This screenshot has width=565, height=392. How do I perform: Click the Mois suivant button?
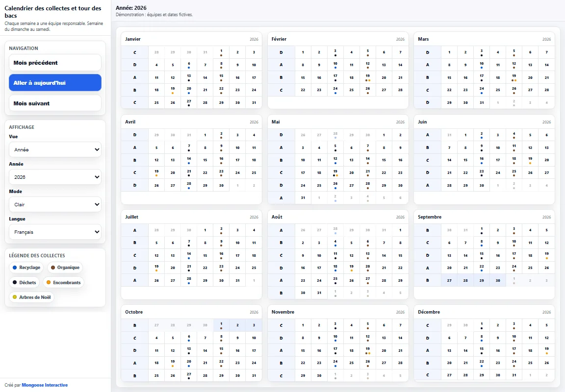[x=55, y=103]
